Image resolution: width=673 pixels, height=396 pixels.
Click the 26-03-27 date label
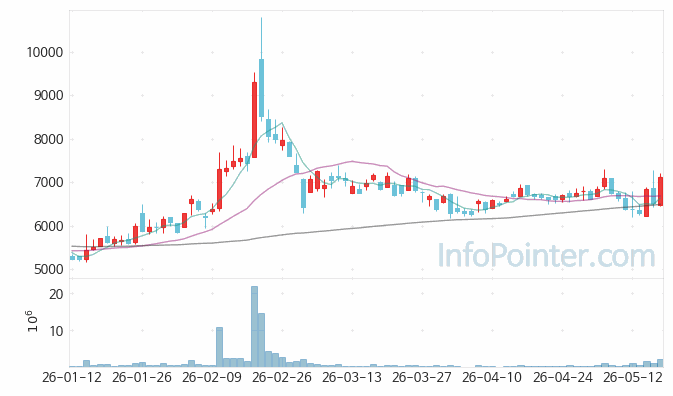(422, 378)
